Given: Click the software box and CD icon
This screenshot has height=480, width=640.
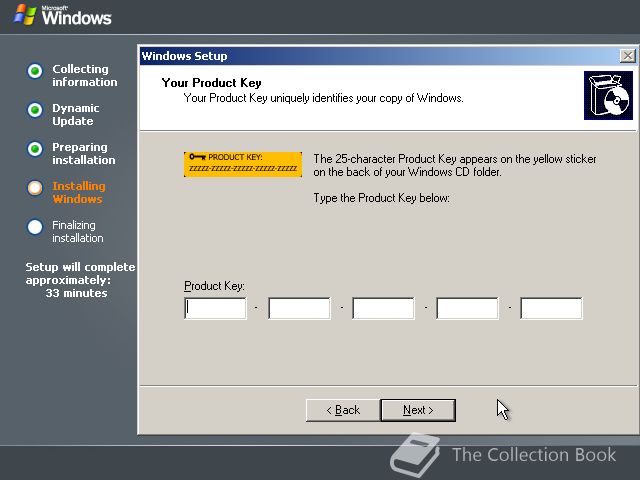Looking at the screenshot, I should 608,96.
